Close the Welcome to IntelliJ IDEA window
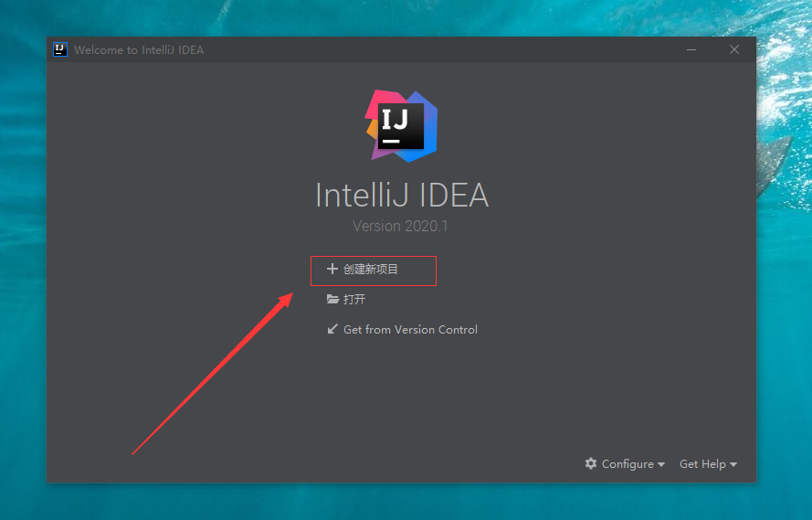 coord(734,49)
